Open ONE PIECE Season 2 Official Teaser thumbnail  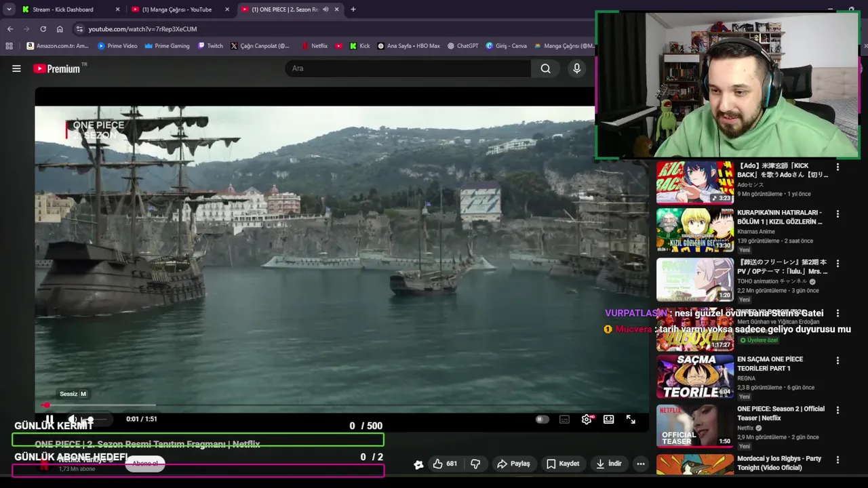pos(695,426)
